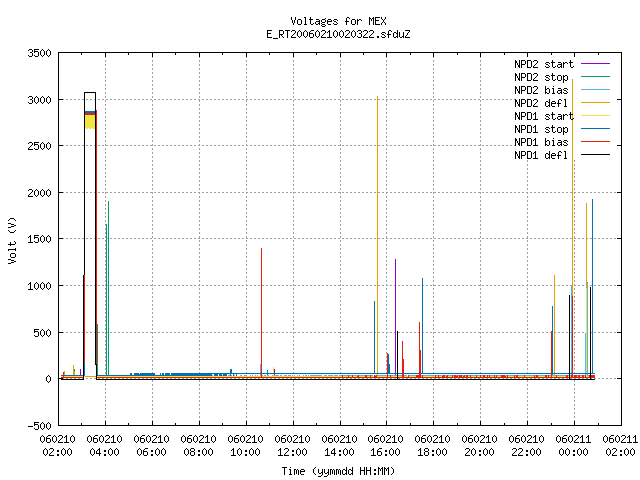The image size is (640, 480).
Task: Click the 'NPD2 bias' legend label
Action: coord(541,90)
